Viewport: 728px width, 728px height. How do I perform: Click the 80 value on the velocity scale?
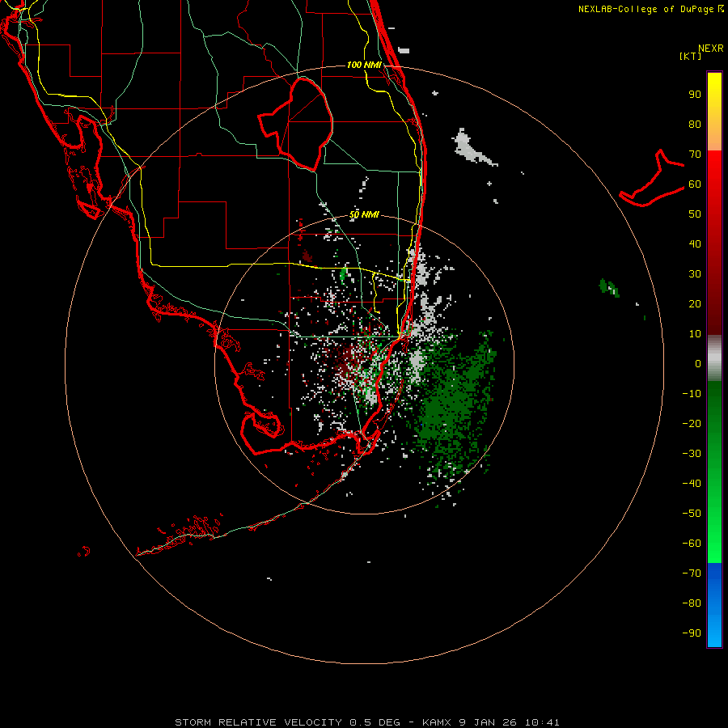pos(695,124)
